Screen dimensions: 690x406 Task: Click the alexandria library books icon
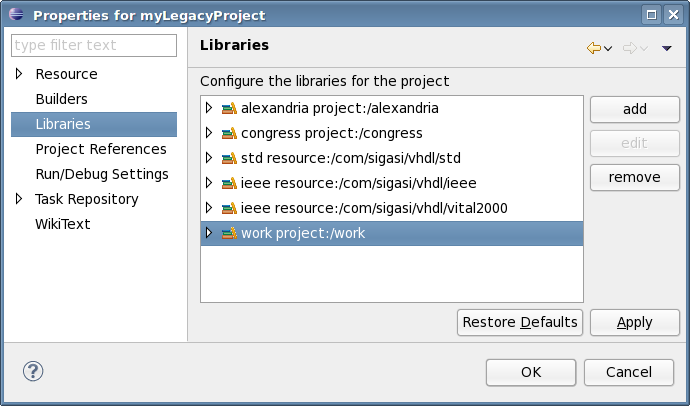point(229,108)
